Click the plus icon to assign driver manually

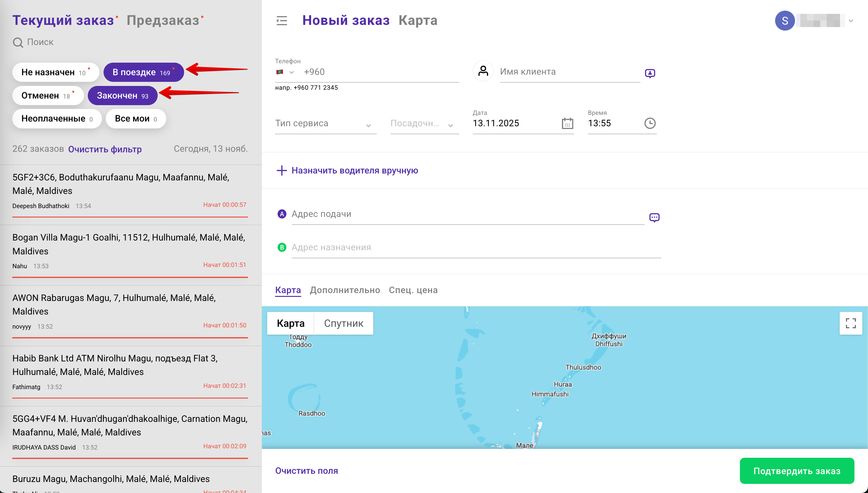(282, 170)
